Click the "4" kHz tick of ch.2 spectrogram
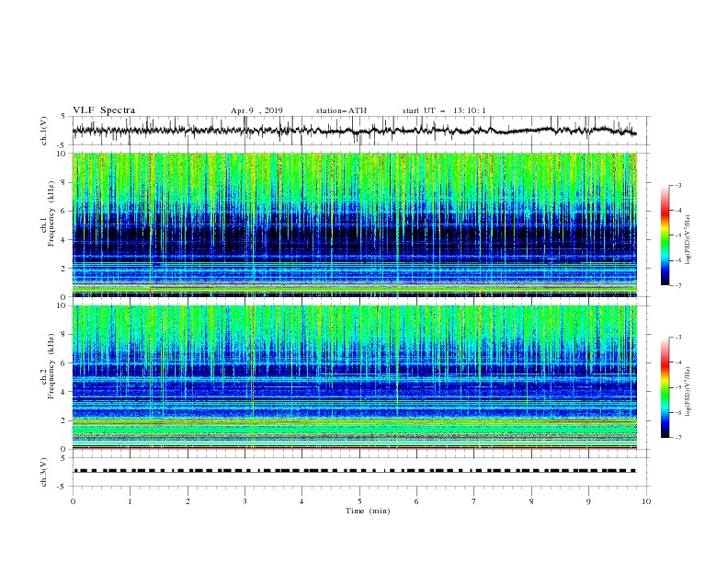This screenshot has width=728, height=563. (64, 392)
